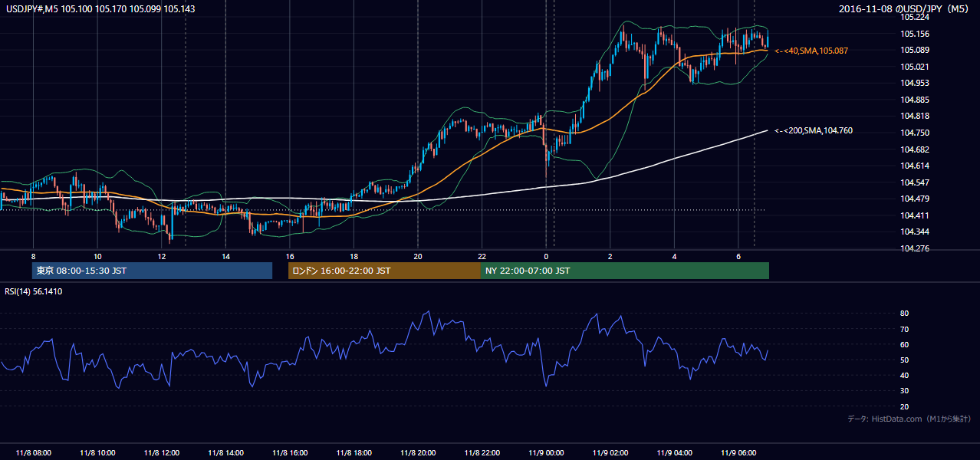980x460 pixels.
Task: Click RSI scale value 60
Action: (905, 344)
